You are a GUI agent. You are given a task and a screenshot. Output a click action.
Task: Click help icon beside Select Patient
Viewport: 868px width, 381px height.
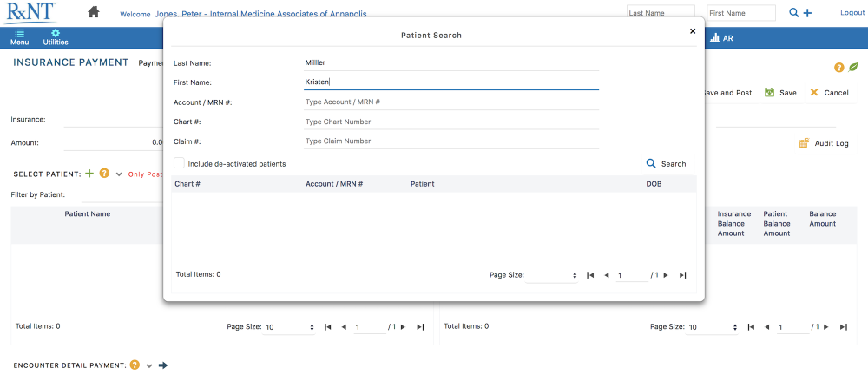[x=104, y=174]
